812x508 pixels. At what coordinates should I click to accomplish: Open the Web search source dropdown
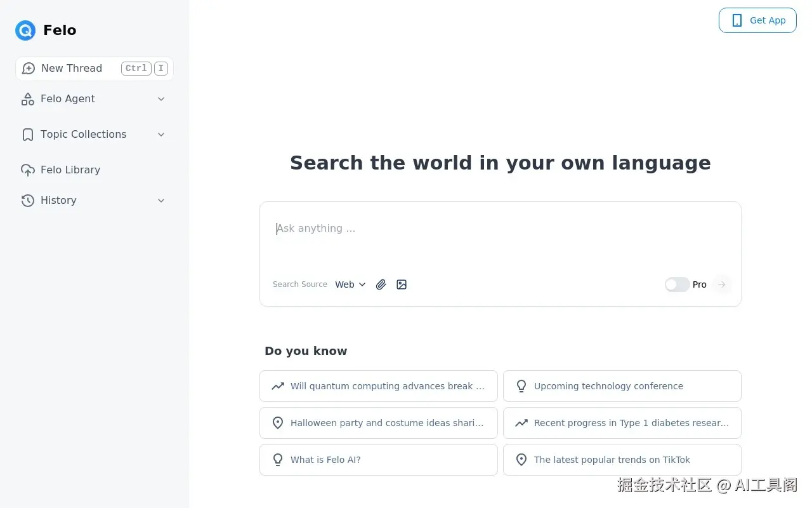(x=351, y=284)
